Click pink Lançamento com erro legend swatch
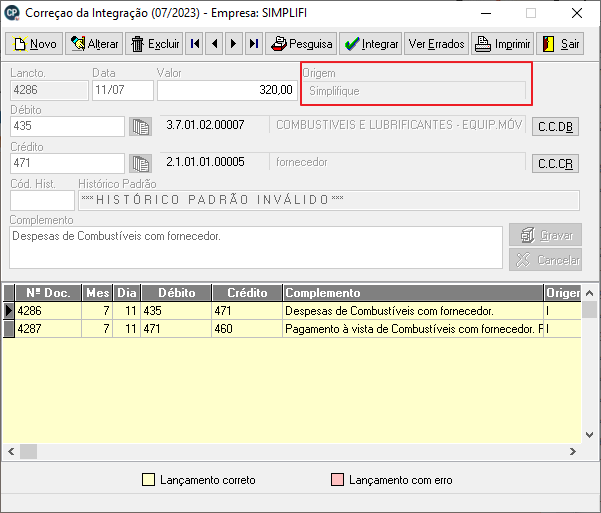The image size is (601, 513). pos(337,480)
